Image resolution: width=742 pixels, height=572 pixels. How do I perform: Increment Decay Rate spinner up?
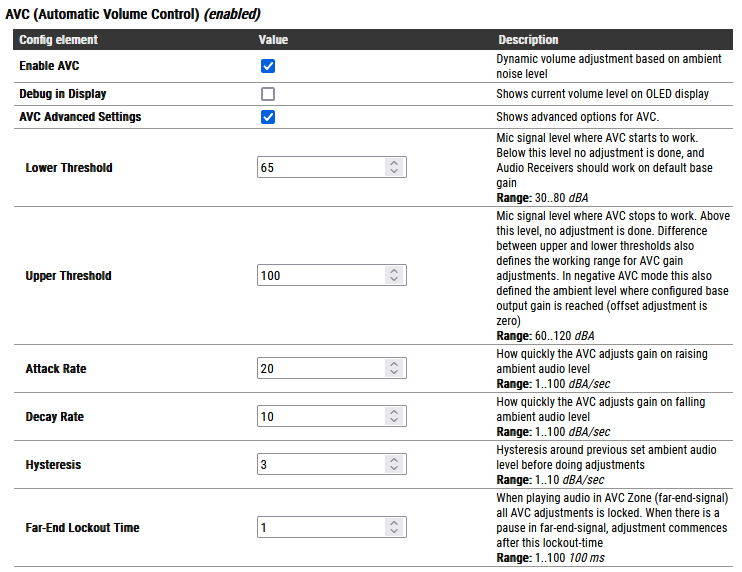click(394, 412)
